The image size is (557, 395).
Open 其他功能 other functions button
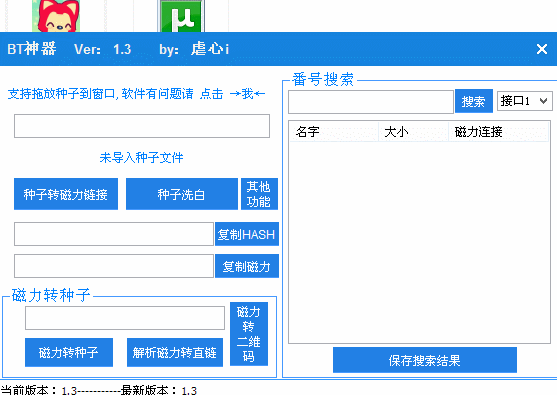pyautogui.click(x=259, y=194)
